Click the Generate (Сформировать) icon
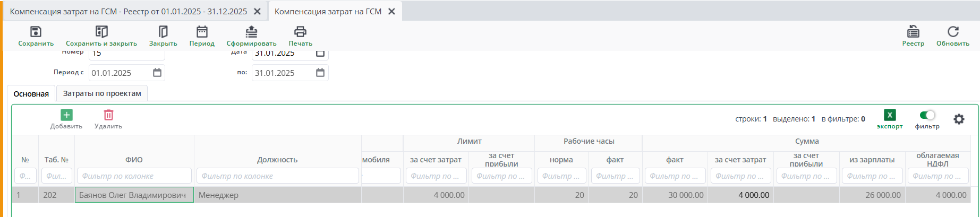This screenshot has height=217, width=980. [x=251, y=32]
